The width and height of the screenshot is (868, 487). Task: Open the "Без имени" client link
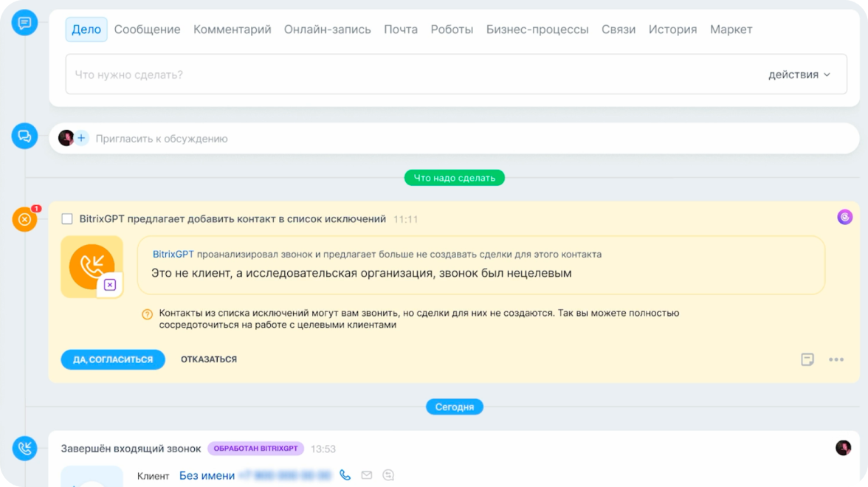pos(207,476)
